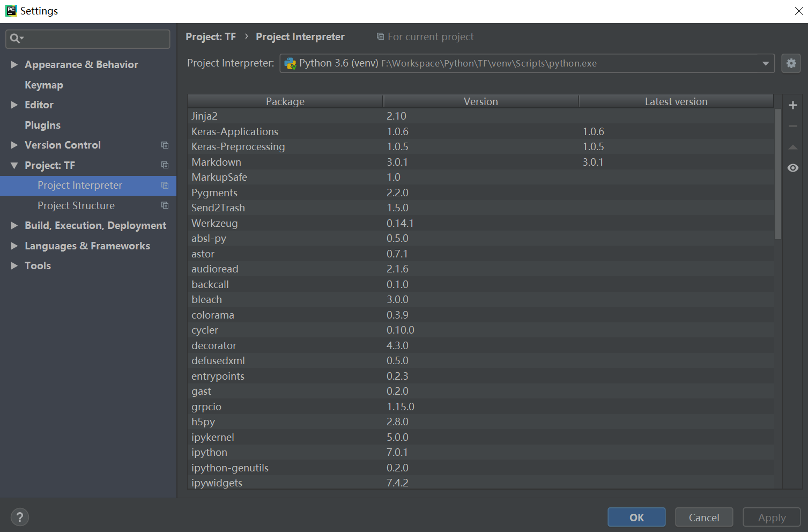Select the astor package row
The width and height of the screenshot is (808, 532).
[x=481, y=254]
